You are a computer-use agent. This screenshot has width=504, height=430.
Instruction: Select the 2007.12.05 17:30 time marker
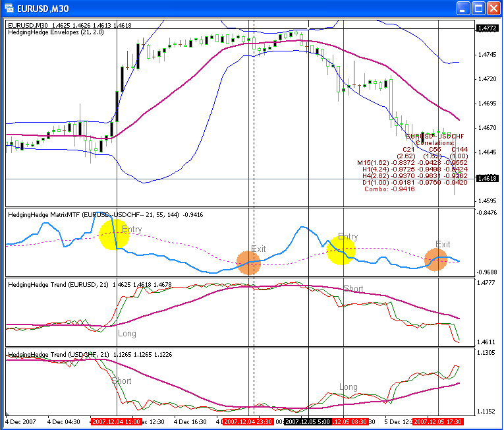point(437,421)
